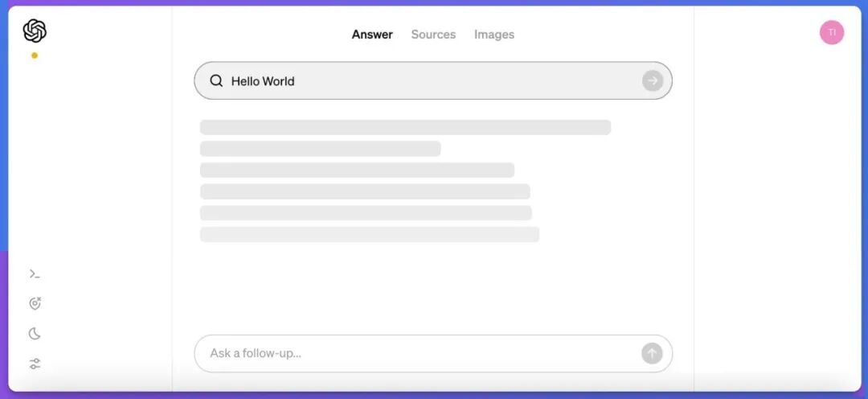
Task: Click the OpenAI logo in the sidebar
Action: tap(35, 31)
